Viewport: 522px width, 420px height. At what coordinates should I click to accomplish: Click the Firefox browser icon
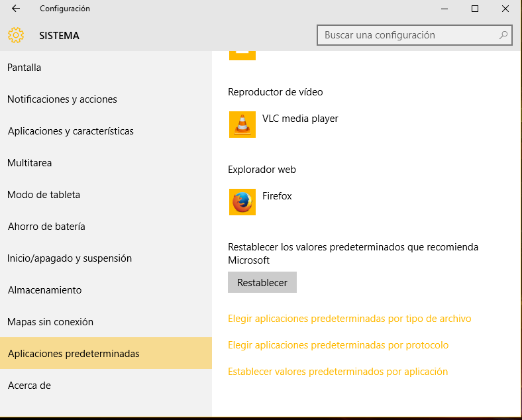point(242,202)
